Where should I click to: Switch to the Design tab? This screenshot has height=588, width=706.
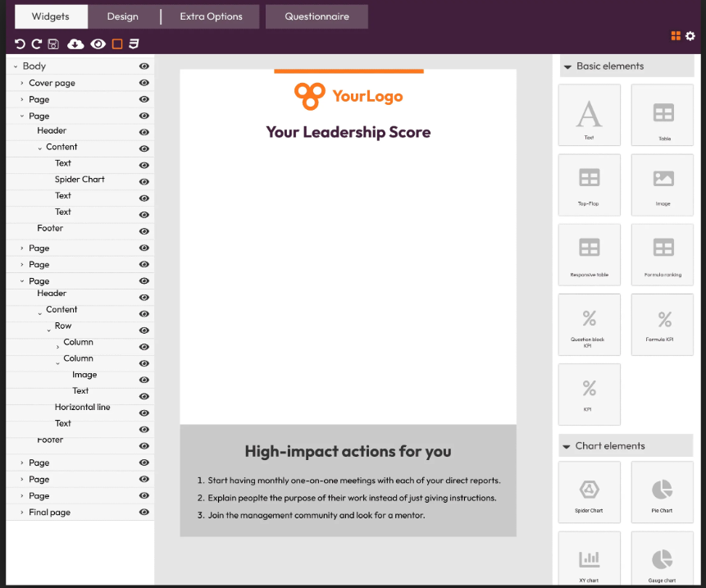click(x=122, y=16)
